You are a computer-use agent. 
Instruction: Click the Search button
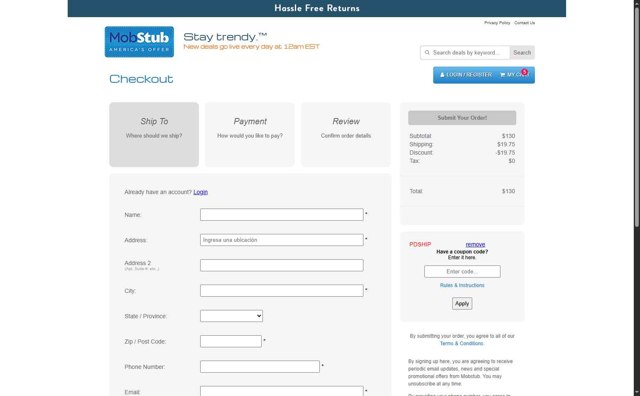tap(522, 53)
